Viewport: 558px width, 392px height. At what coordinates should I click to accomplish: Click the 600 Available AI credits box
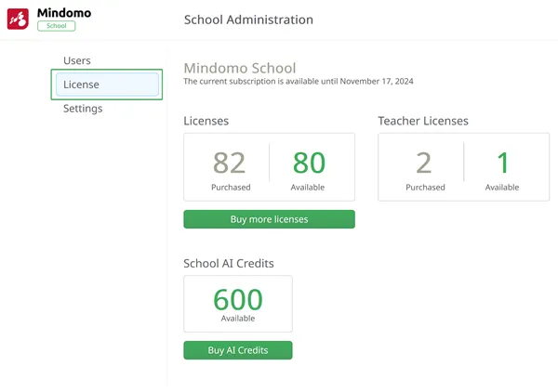point(238,304)
